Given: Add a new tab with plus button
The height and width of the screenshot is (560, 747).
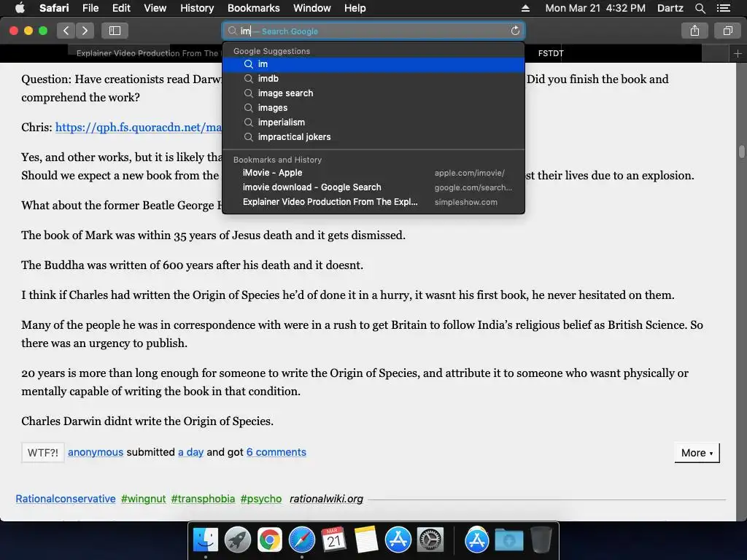Looking at the screenshot, I should pos(738,54).
